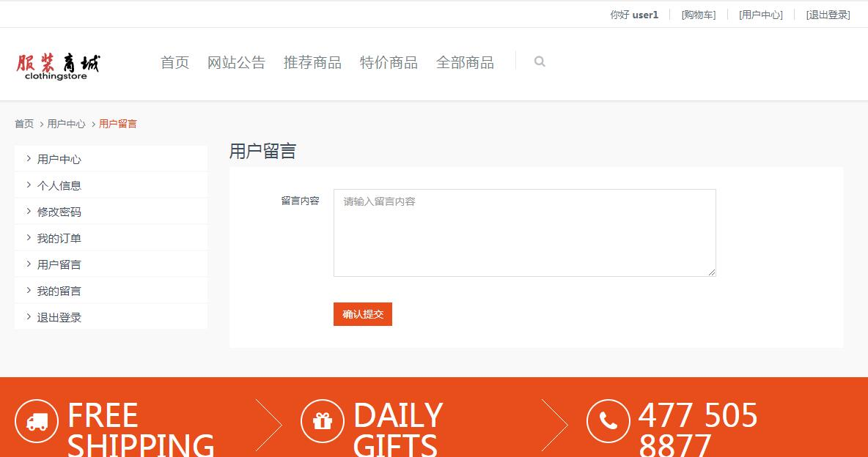The width and height of the screenshot is (868, 457).
Task: Click the 你好 user1 greeting
Action: [x=634, y=15]
